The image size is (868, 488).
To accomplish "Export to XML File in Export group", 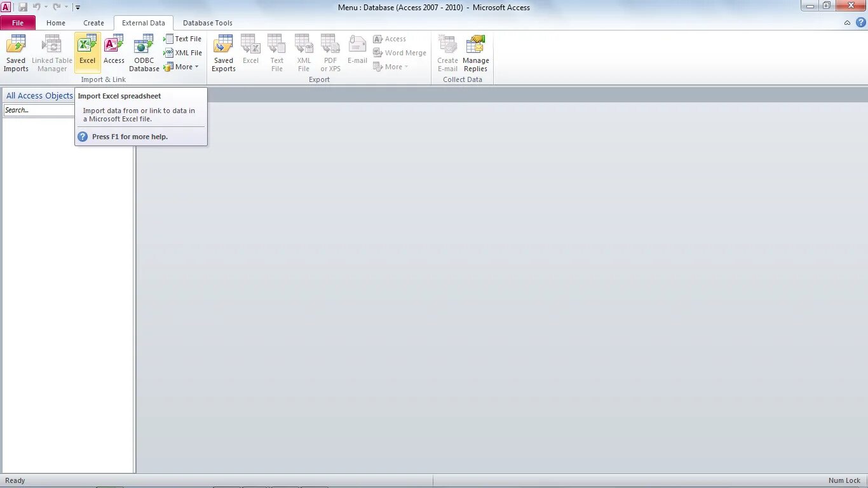I will [x=304, y=53].
